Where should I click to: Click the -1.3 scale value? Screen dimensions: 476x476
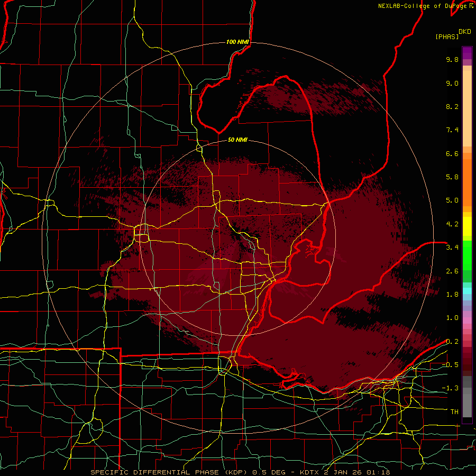450,388
